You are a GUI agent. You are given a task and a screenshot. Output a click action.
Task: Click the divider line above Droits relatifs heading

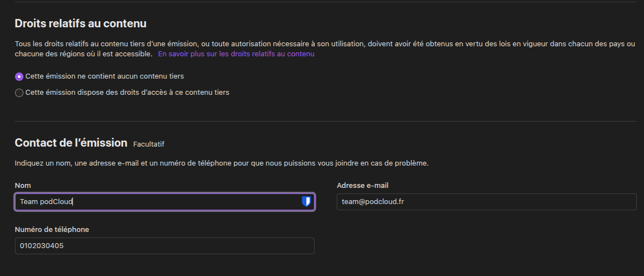click(x=326, y=2)
